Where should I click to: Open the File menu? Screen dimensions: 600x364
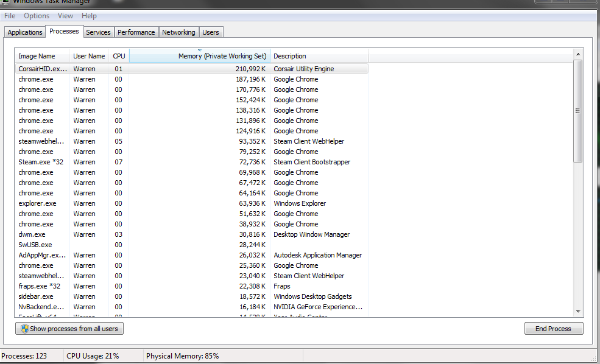tap(10, 16)
